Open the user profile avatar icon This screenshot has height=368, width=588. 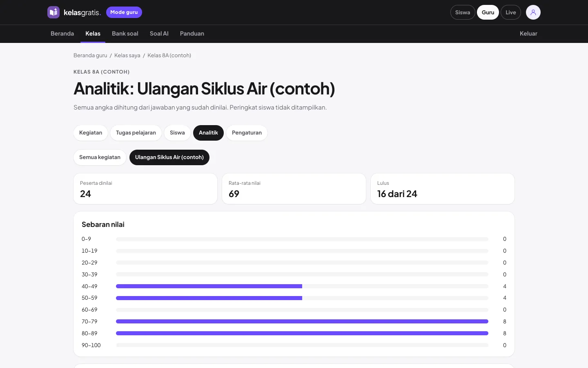click(x=533, y=12)
